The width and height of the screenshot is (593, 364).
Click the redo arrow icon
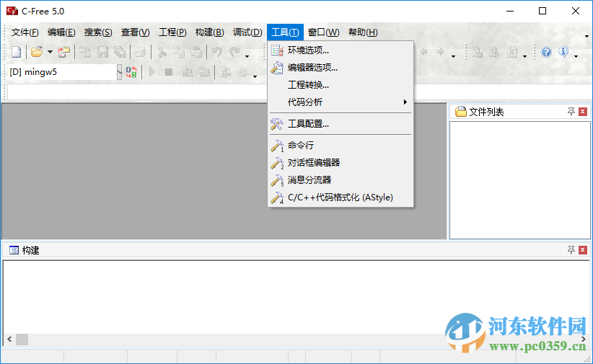click(234, 52)
